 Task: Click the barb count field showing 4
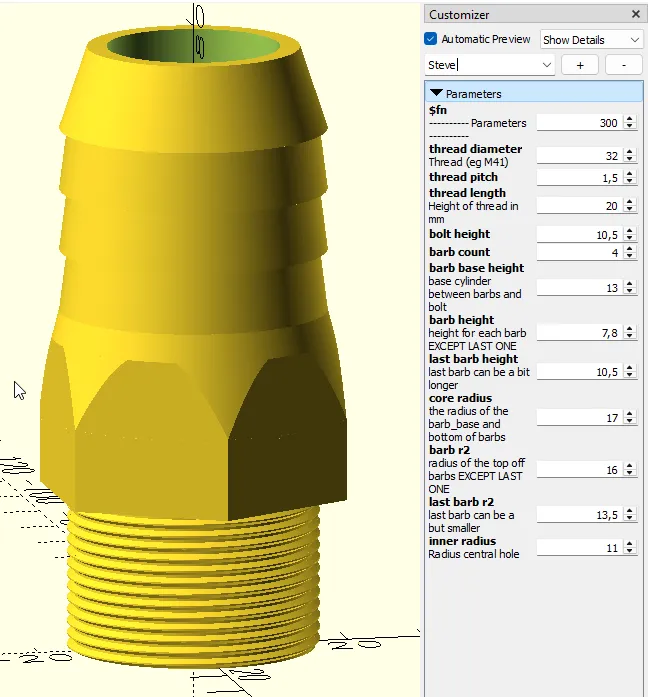[x=579, y=252]
